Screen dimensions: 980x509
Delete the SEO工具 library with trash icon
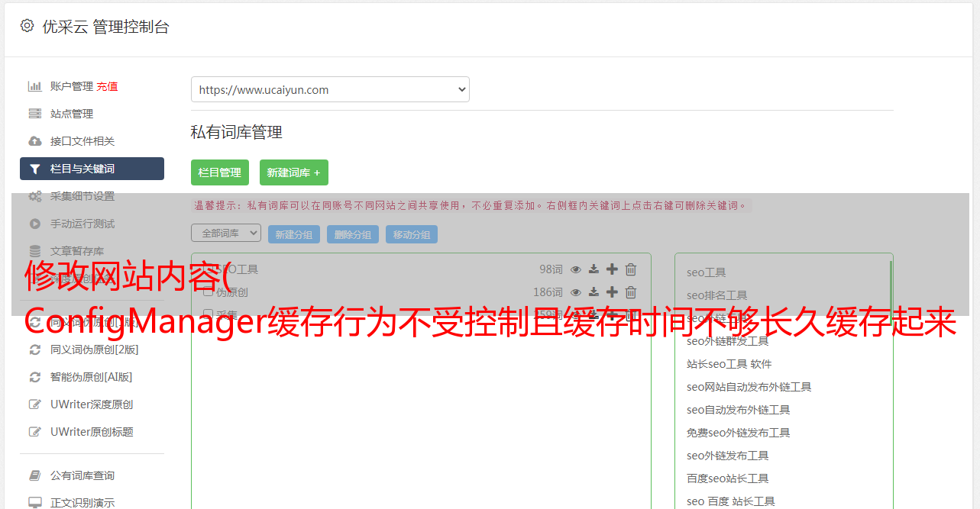click(631, 269)
